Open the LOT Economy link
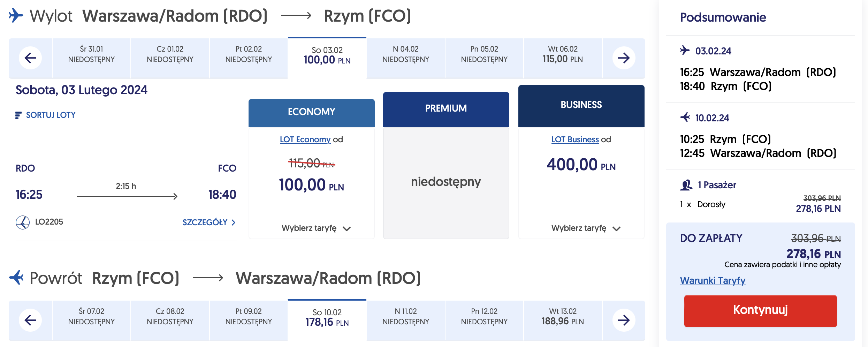This screenshot has width=868, height=347. click(x=305, y=139)
